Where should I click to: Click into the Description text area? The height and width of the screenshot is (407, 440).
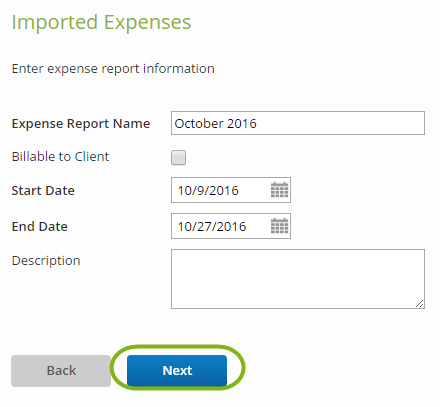coord(298,279)
